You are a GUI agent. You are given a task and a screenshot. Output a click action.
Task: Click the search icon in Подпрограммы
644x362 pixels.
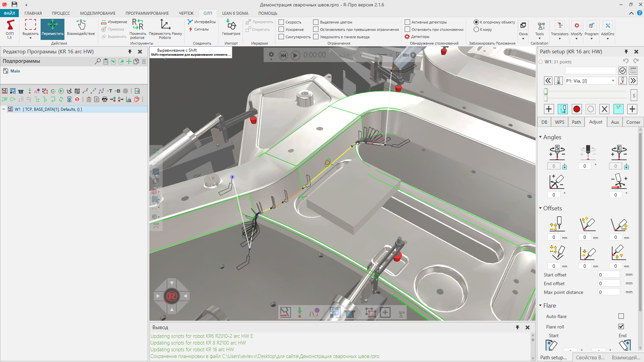click(98, 61)
